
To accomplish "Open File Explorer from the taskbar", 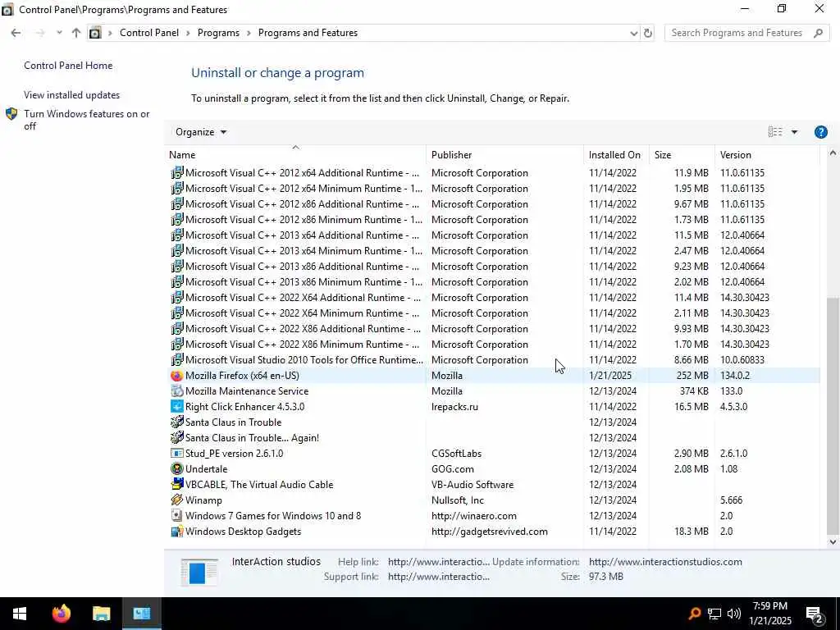I will [101, 613].
